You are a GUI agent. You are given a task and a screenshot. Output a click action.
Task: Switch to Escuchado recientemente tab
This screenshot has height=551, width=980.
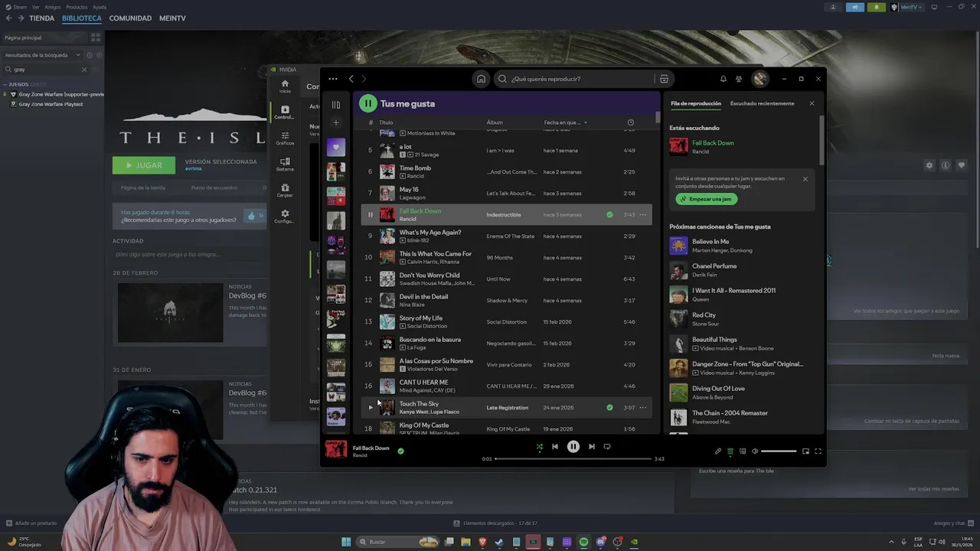762,103
